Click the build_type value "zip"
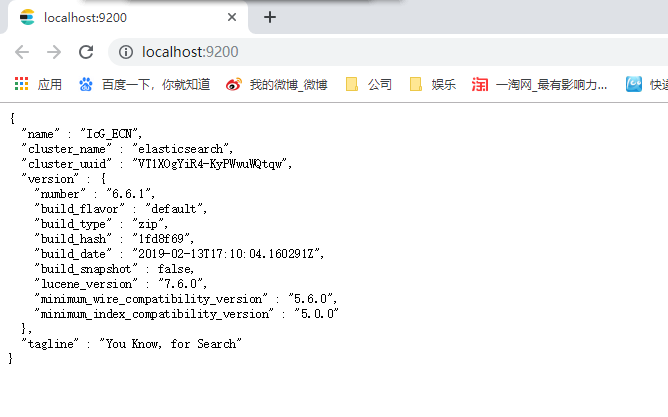Screen dimensions: 668x417 tap(148, 224)
